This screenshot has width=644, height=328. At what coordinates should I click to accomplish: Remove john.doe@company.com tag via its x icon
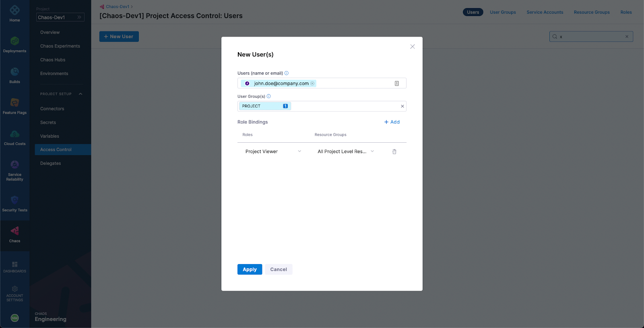312,84
